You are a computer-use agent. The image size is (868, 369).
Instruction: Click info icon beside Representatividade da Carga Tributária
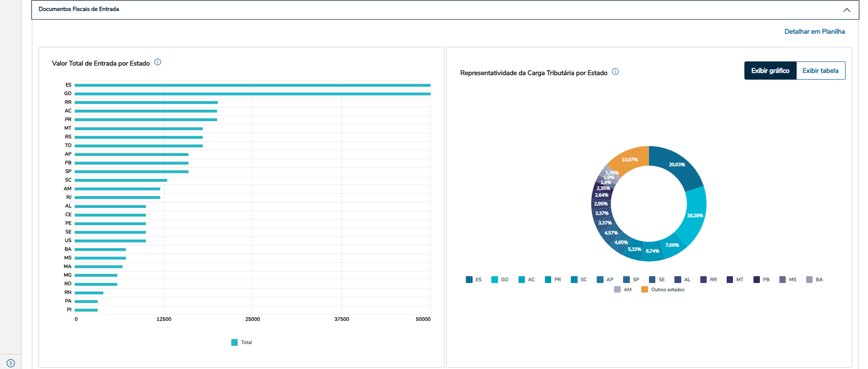[x=615, y=72]
